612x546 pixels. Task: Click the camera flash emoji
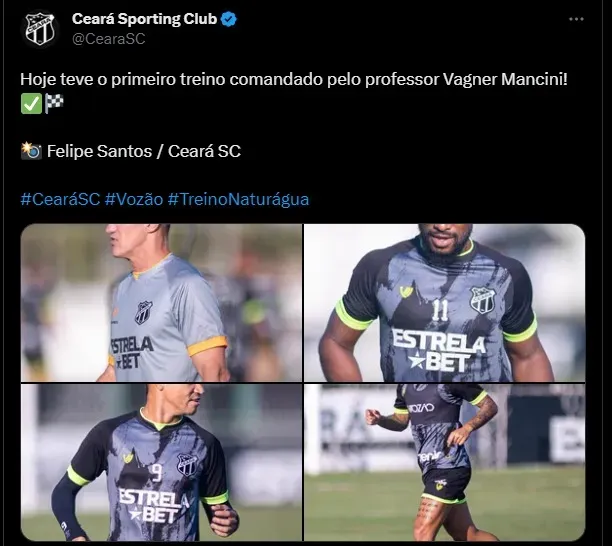pos(31,151)
